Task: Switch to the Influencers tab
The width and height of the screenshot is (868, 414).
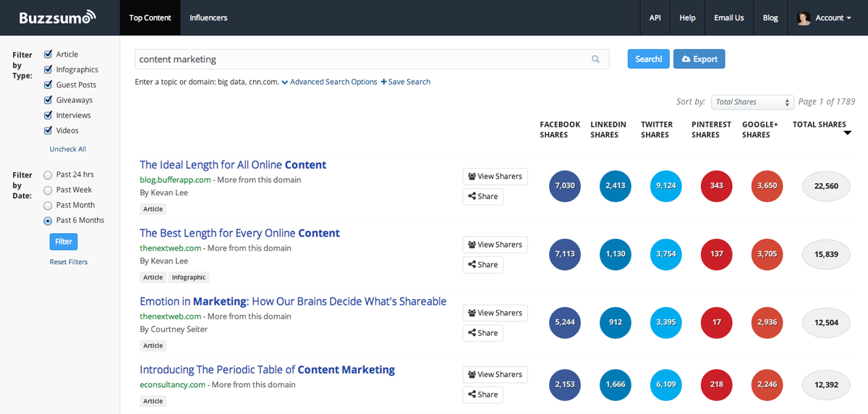Action: click(208, 18)
